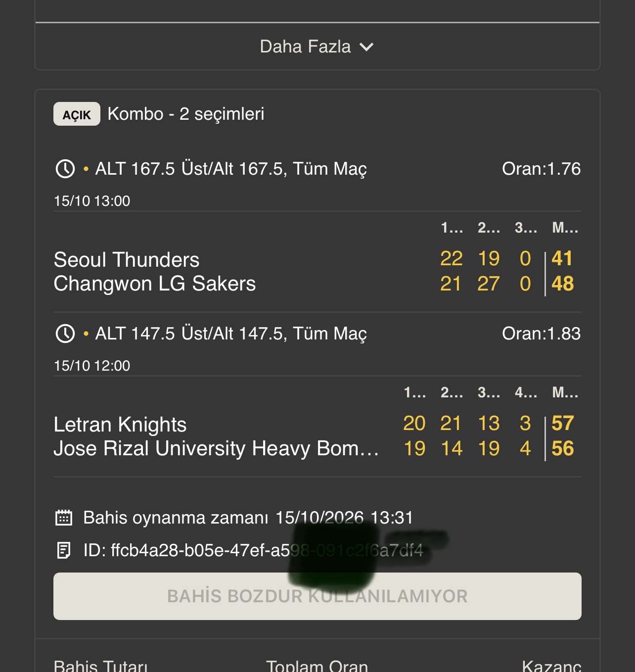Open the Seoul Thunders team name

tap(127, 260)
